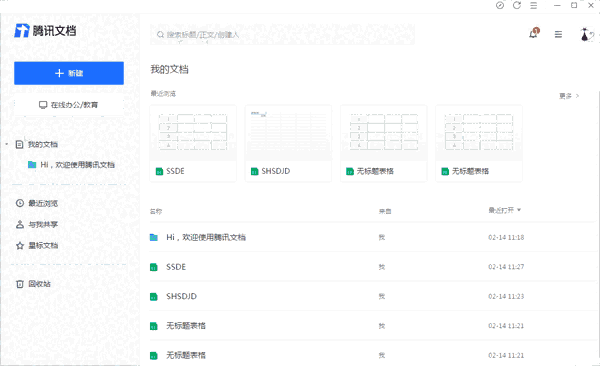
Task: Click the trash icon for 回收站
Action: 20,284
